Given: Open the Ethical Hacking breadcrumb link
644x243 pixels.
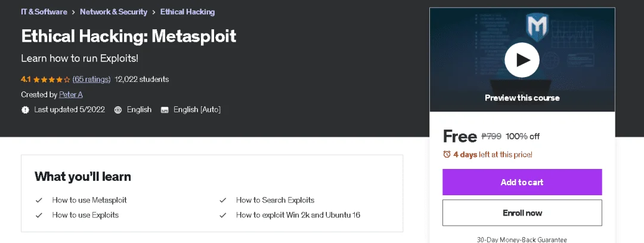Looking at the screenshot, I should pos(187,12).
